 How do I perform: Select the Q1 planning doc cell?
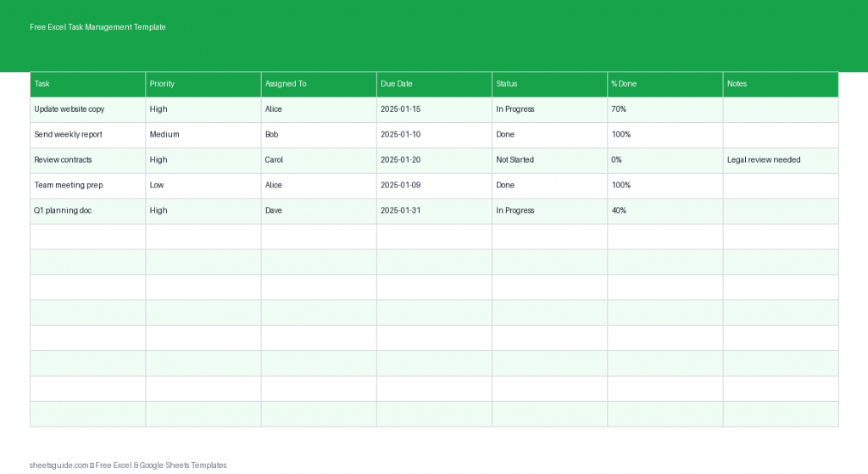tap(87, 211)
